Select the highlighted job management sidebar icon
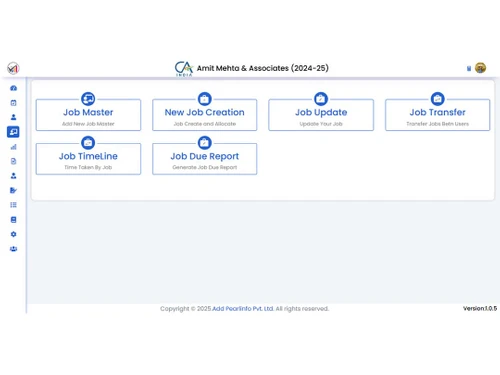This screenshot has width=500, height=375. (13, 132)
